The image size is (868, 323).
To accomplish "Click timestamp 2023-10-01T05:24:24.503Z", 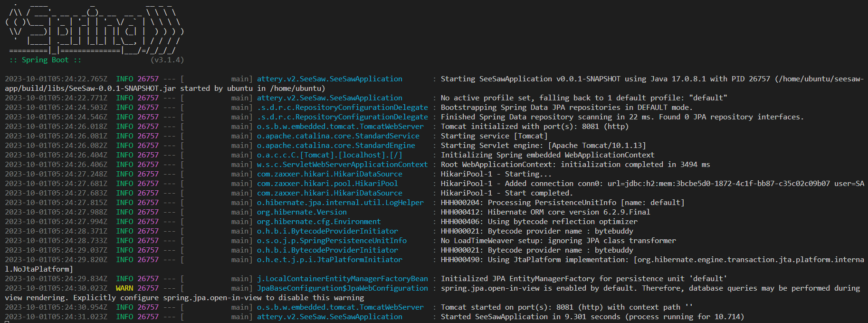I will coord(56,108).
